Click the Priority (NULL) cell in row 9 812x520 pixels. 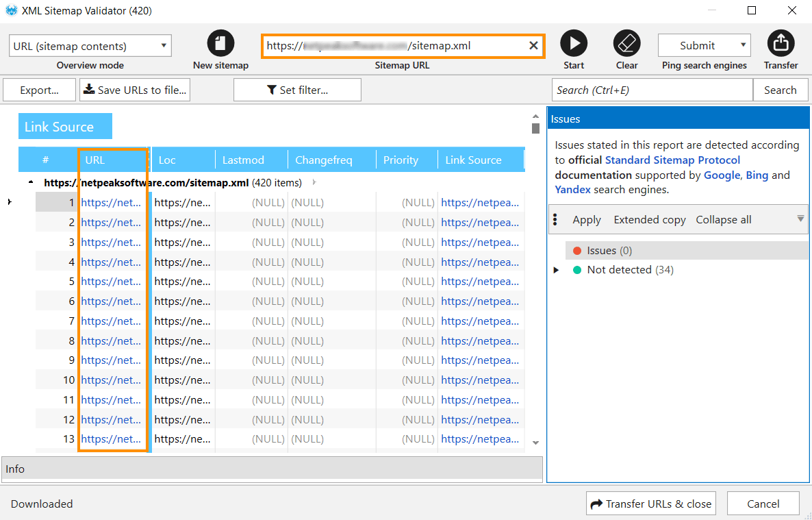tap(407, 360)
